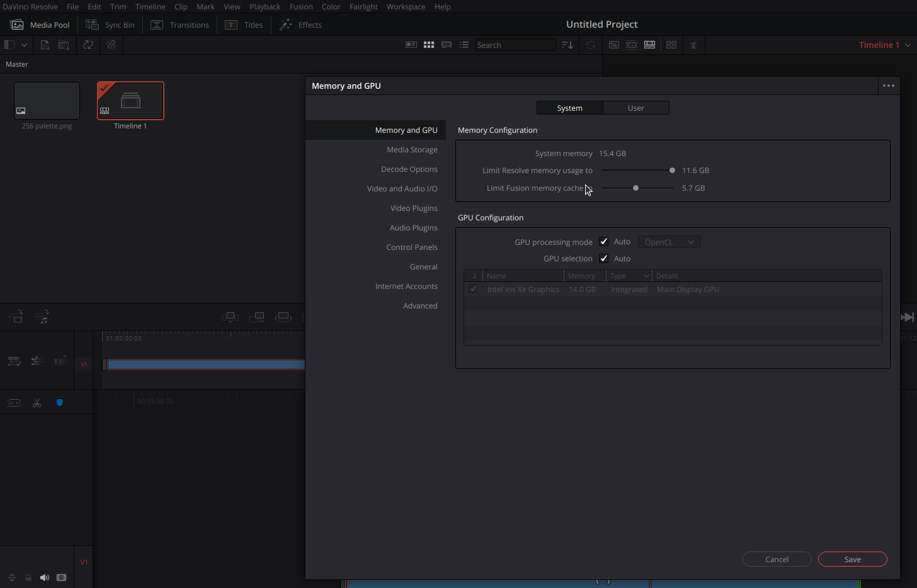The width and height of the screenshot is (917, 588).
Task: Click Cancel in the preferences dialog
Action: pyautogui.click(x=777, y=559)
